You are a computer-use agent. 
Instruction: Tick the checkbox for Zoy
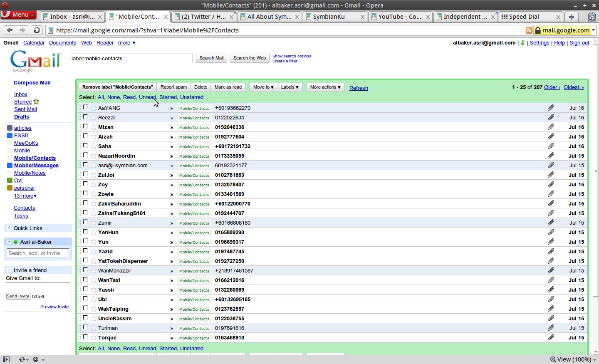pyautogui.click(x=85, y=184)
